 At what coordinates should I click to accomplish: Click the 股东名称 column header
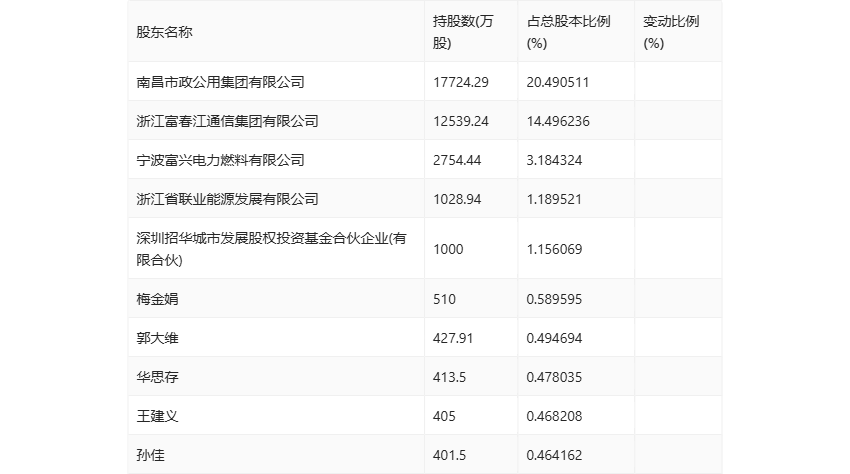tap(164, 32)
